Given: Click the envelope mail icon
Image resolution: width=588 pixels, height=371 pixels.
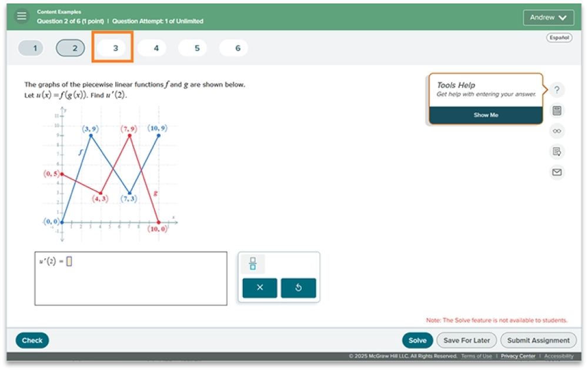Looking at the screenshot, I should click(557, 172).
